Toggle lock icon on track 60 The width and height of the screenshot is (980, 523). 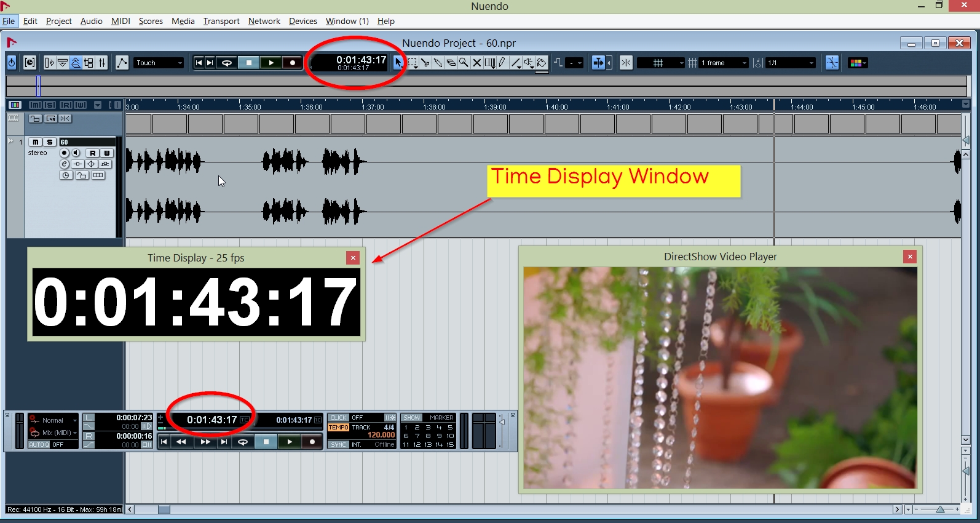(82, 175)
